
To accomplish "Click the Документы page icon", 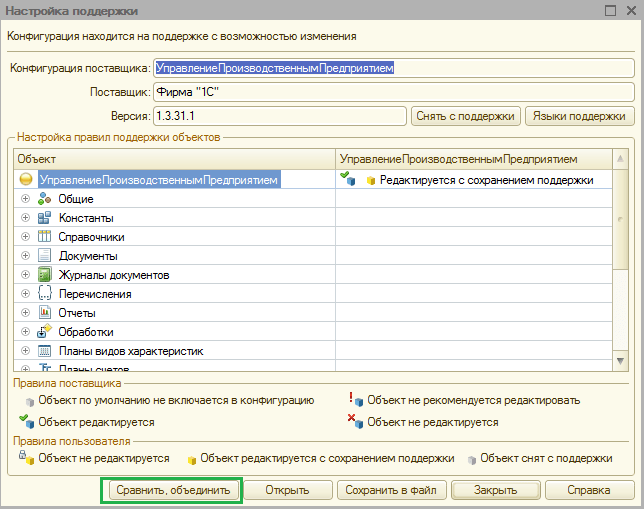I will (44, 255).
